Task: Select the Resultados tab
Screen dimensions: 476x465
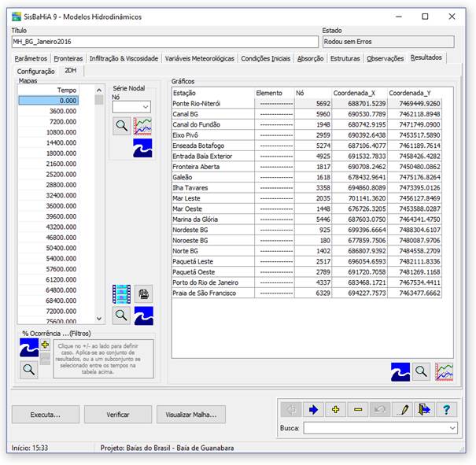Action: tap(426, 57)
